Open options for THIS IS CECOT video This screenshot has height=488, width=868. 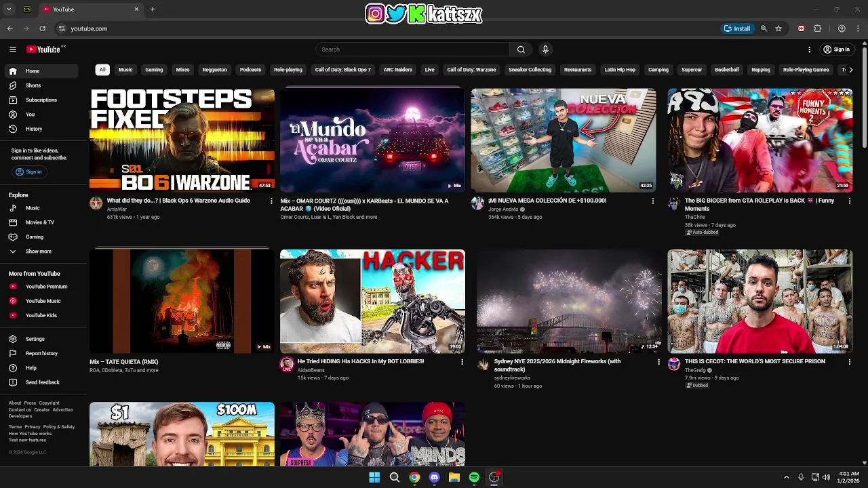[849, 362]
